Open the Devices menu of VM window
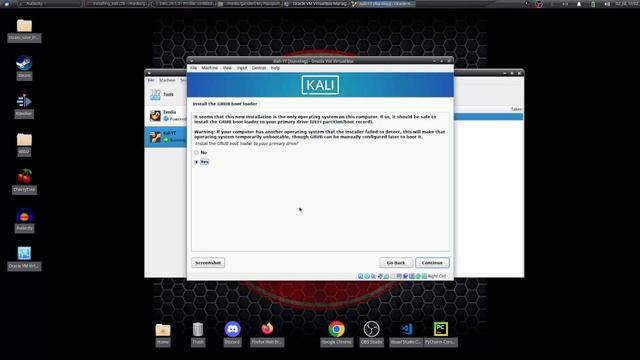The height and width of the screenshot is (360, 640). [x=259, y=68]
